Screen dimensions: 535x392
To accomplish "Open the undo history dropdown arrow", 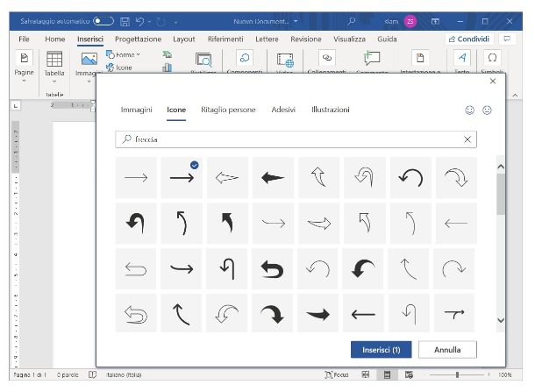I will 149,22.
